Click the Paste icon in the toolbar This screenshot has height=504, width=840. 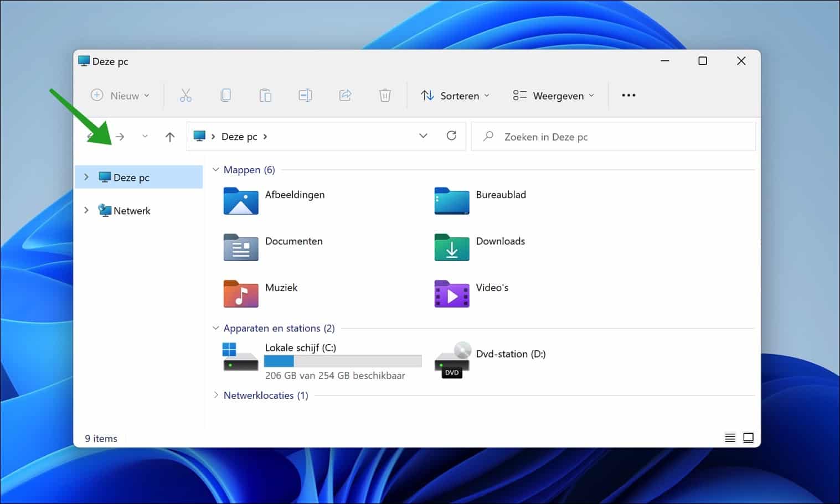click(x=265, y=95)
